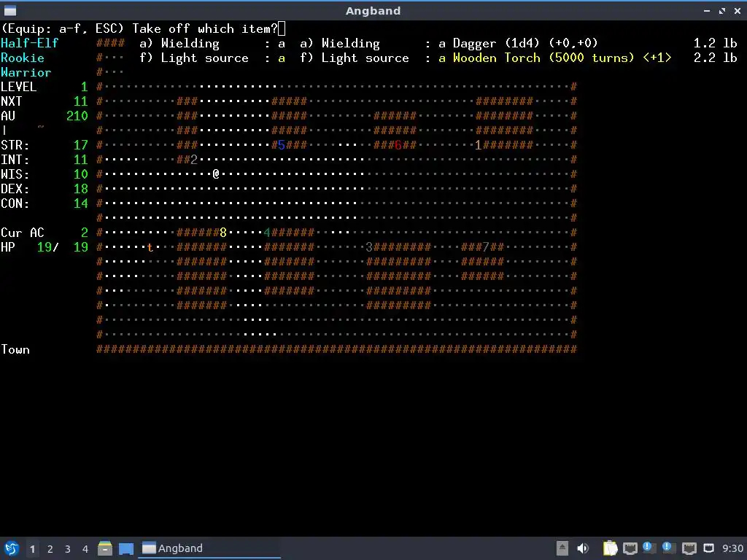Click the 'LEVEL' label in sidebar
The width and height of the screenshot is (747, 560).
tap(18, 87)
